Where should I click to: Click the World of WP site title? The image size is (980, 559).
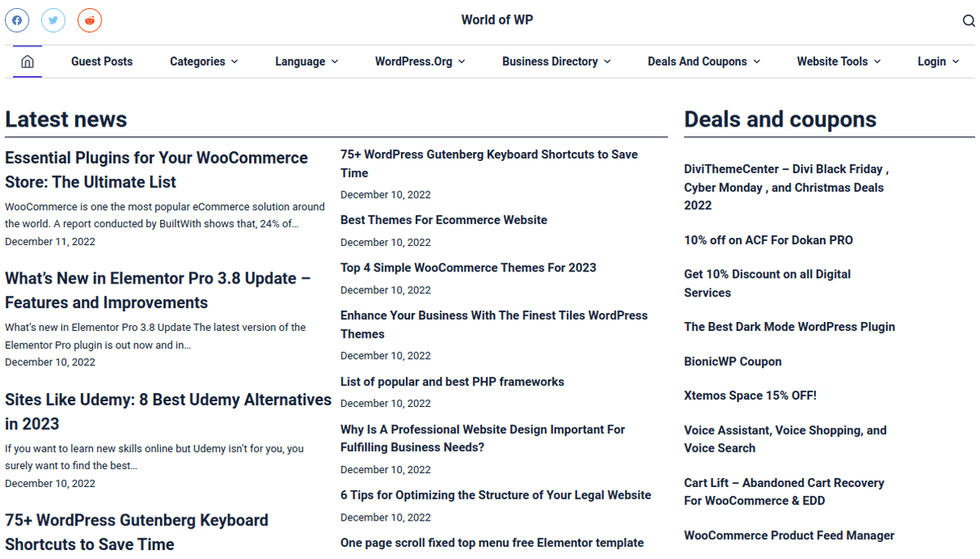[x=497, y=20]
